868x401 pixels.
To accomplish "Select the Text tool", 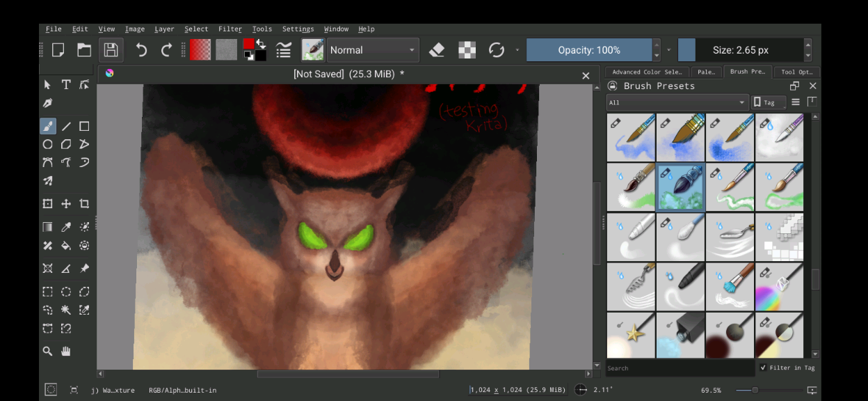I will point(66,84).
